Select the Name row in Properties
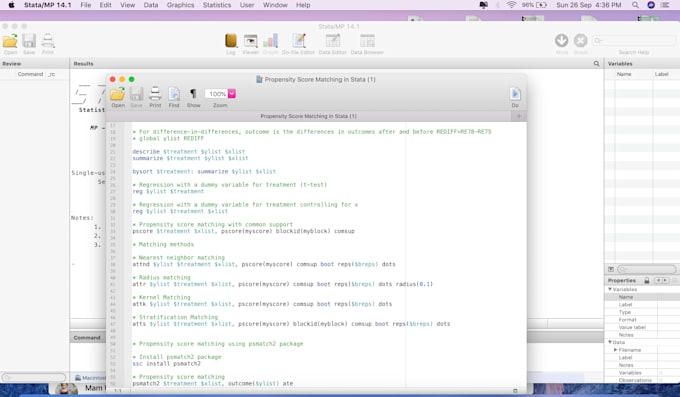 tap(642, 297)
